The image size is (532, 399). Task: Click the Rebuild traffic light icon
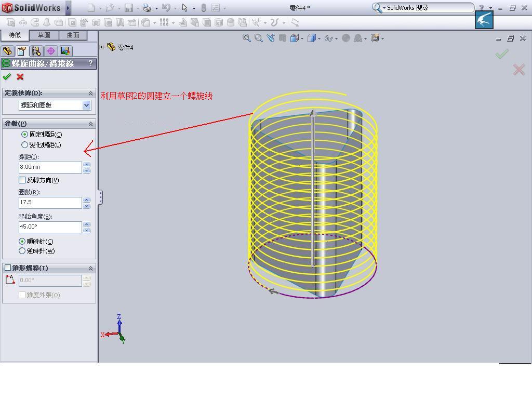point(203,7)
